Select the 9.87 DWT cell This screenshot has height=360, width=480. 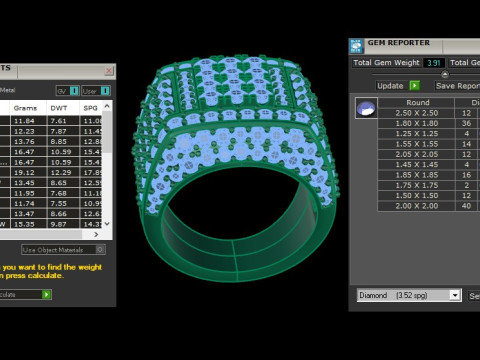[63, 224]
